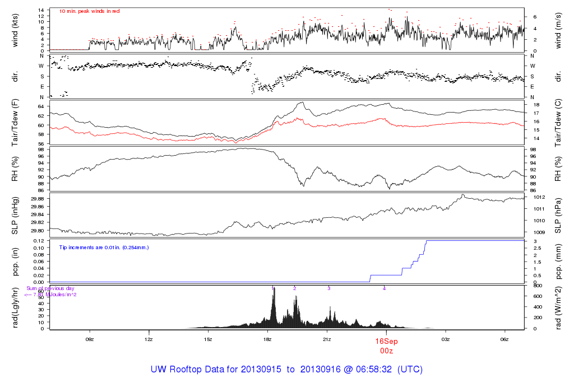Click the '06z' time axis tick label
This screenshot has height=392, width=574.
click(504, 339)
